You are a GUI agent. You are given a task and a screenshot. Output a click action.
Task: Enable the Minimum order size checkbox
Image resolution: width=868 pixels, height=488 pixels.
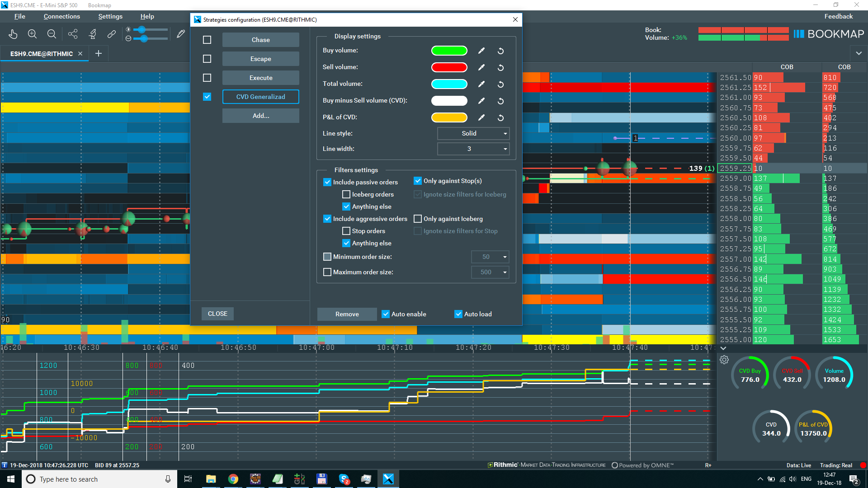pos(327,256)
